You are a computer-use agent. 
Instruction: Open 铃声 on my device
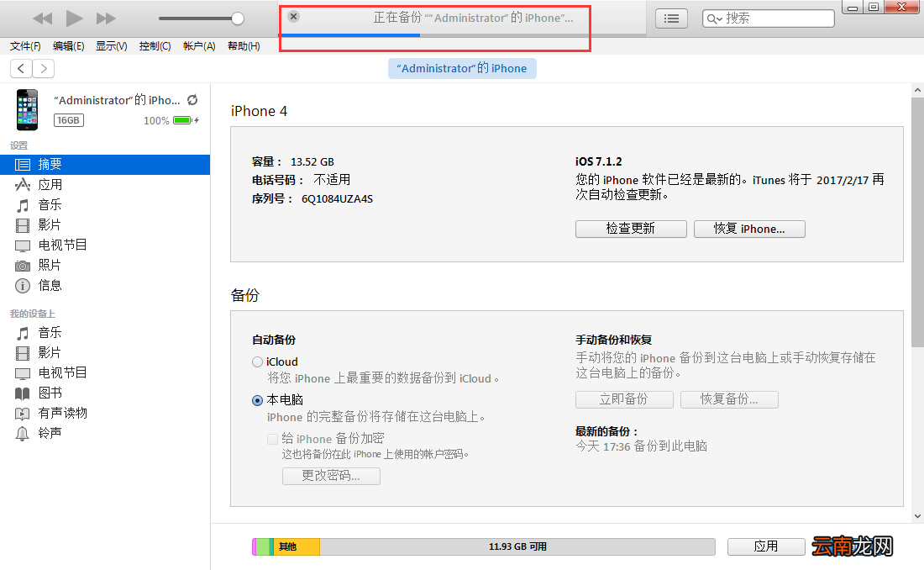105,433
